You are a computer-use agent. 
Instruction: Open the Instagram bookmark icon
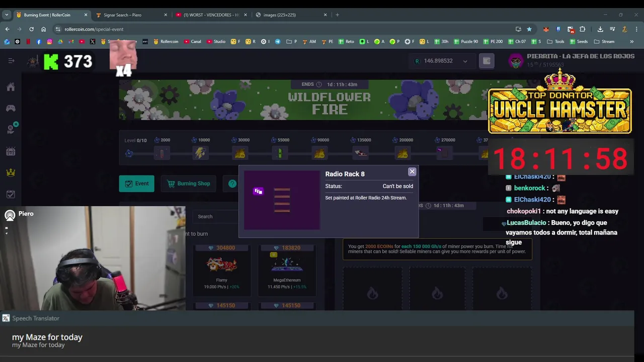[x=49, y=41]
